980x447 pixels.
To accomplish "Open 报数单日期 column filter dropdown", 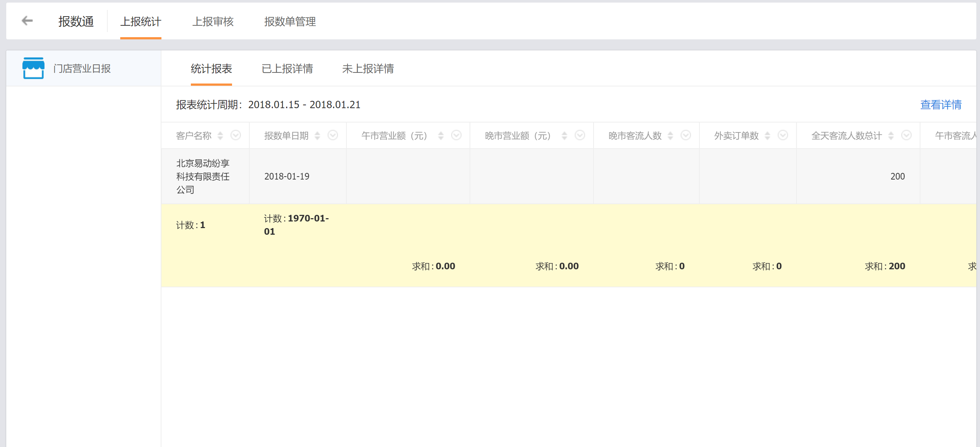I will 332,135.
